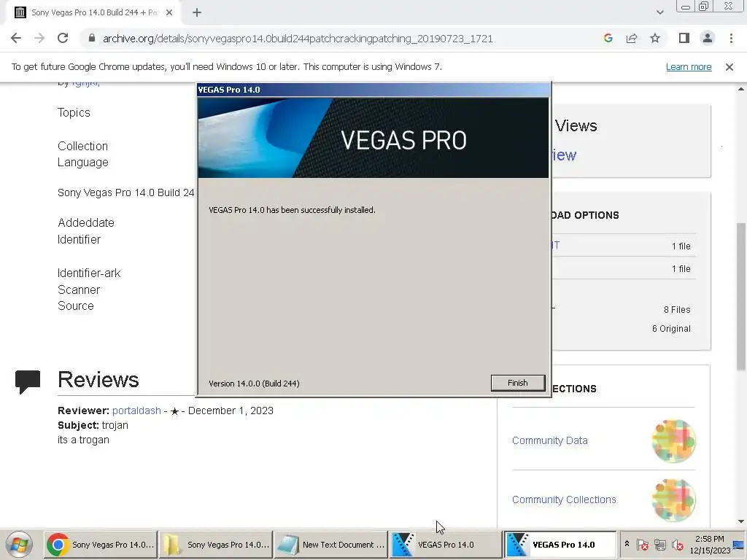
Task: Click scrollbar down arrow
Action: pos(741,522)
